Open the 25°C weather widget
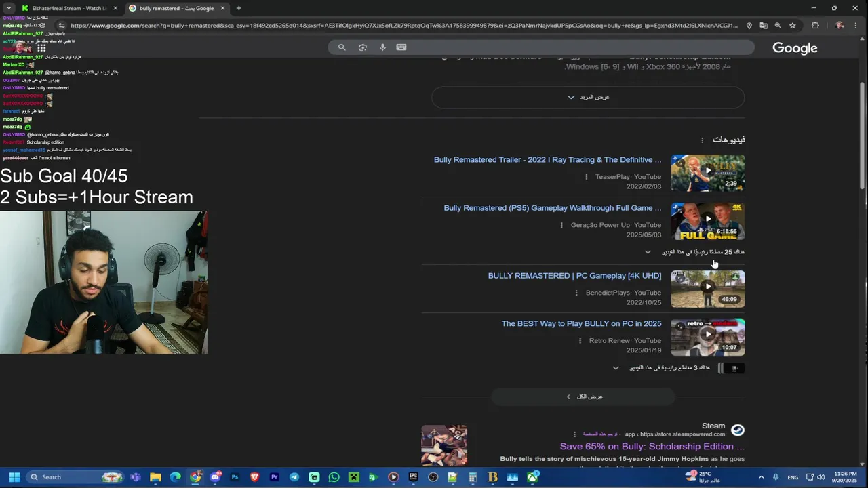 coord(703,477)
